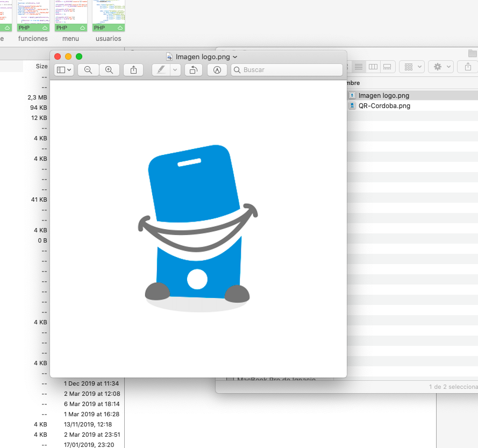Click the 41 KB size value
478x448 pixels.
(39, 200)
